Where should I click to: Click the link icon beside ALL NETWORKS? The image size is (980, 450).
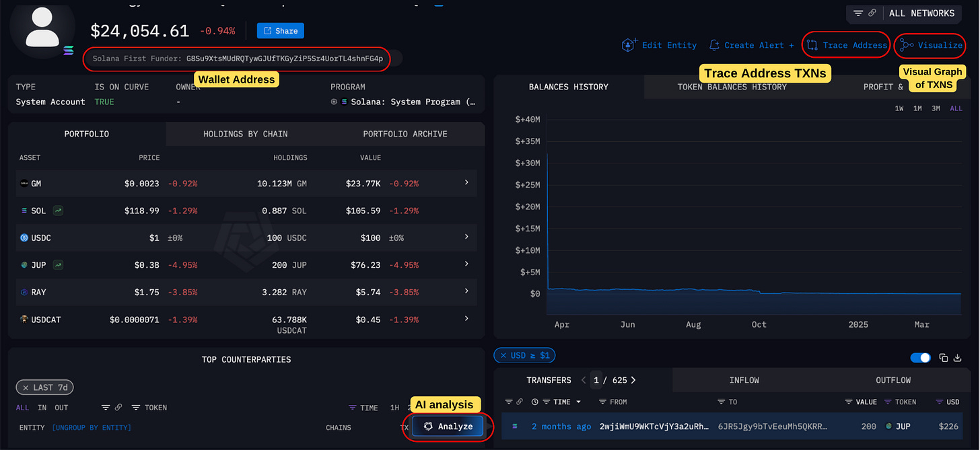pyautogui.click(x=872, y=13)
